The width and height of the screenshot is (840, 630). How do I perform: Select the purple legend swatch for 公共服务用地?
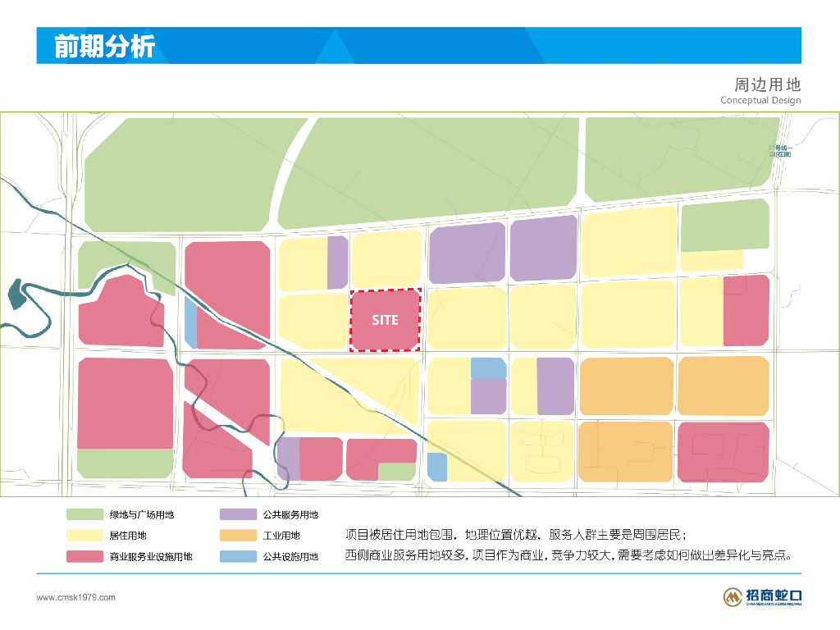point(239,514)
